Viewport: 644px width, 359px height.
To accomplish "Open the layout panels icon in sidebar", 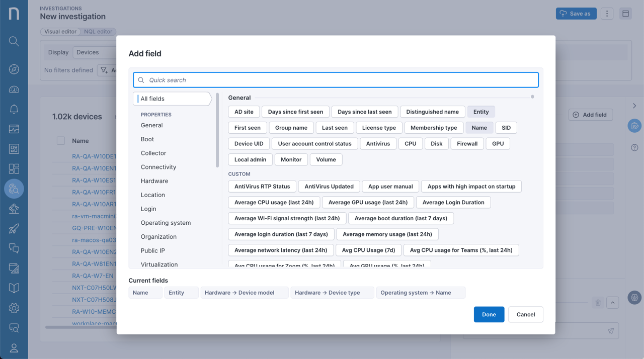I will pos(14,169).
